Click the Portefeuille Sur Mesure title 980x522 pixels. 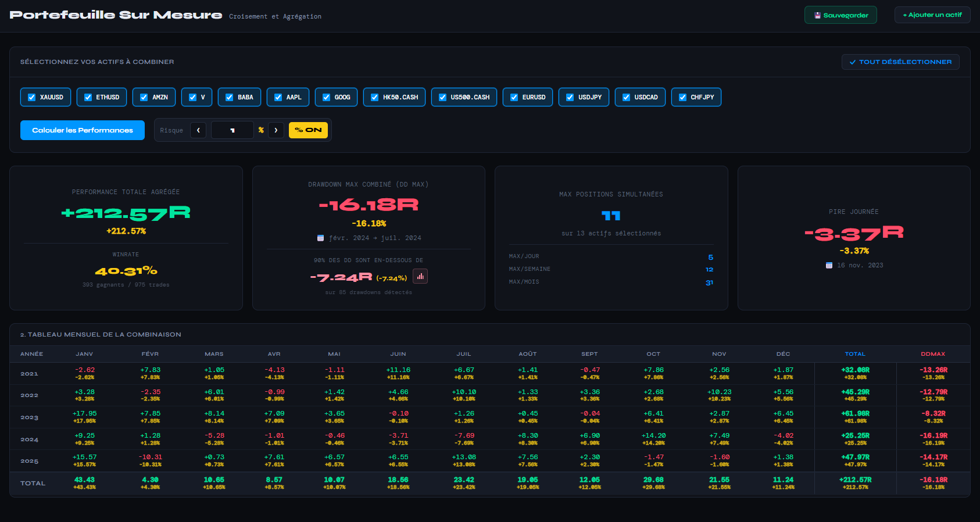point(116,15)
